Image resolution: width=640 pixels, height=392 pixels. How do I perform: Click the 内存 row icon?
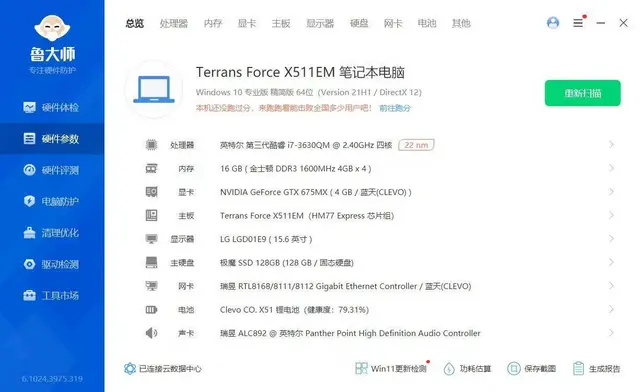151,168
